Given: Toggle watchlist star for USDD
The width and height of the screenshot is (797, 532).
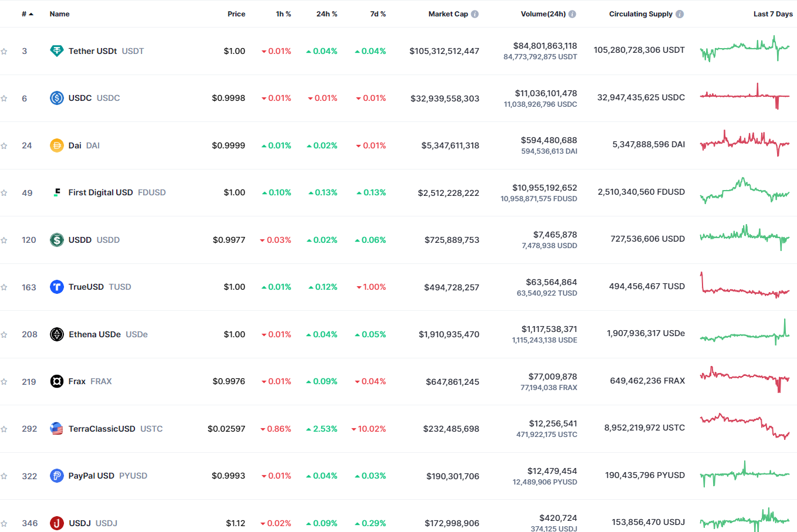Looking at the screenshot, I should coord(4,240).
